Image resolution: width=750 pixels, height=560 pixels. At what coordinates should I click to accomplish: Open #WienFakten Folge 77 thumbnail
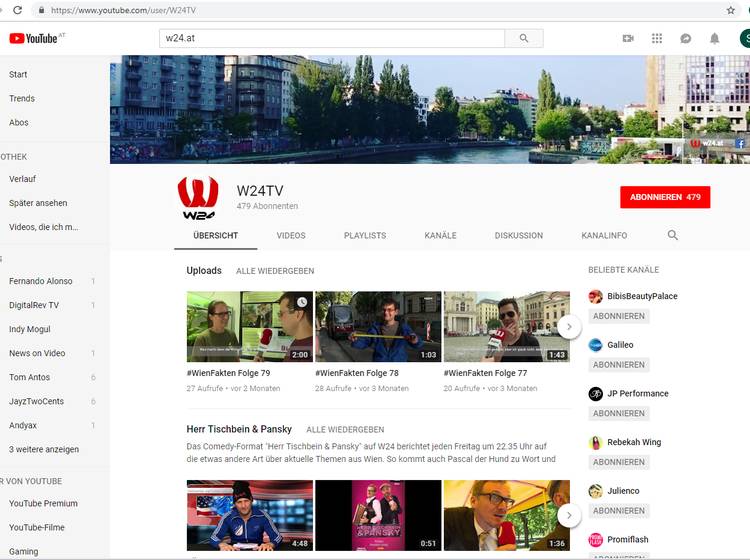coord(507,327)
